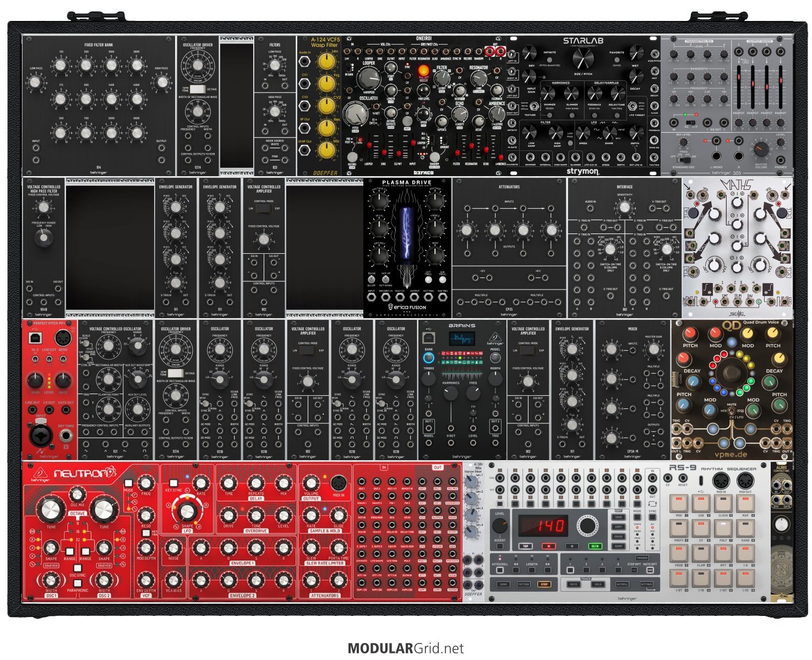Click the red record button on RS-9
The image size is (812, 660).
pos(549,546)
